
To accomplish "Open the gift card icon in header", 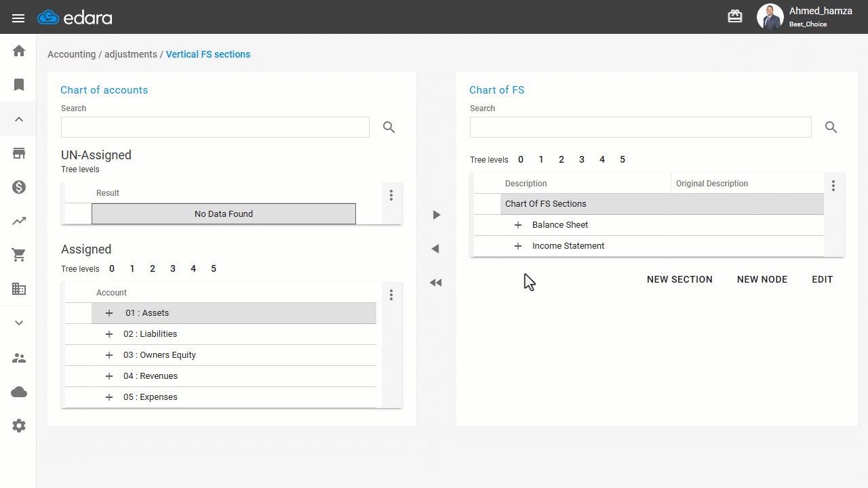I will pos(735,17).
